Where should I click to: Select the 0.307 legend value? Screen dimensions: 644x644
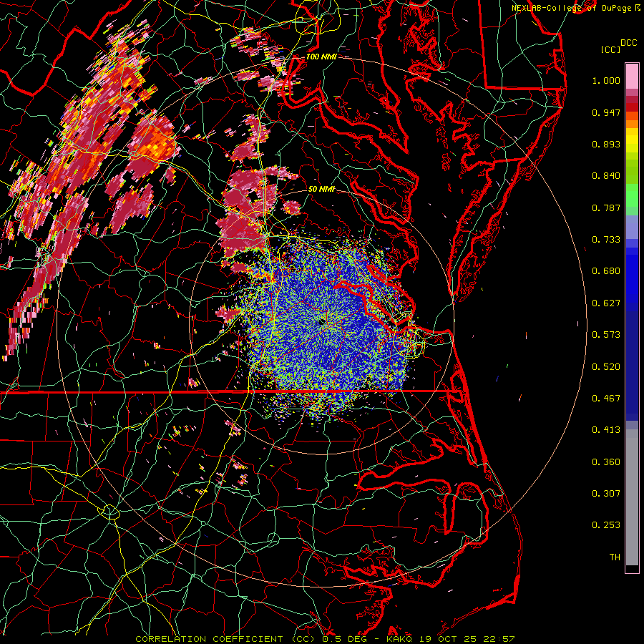606,494
